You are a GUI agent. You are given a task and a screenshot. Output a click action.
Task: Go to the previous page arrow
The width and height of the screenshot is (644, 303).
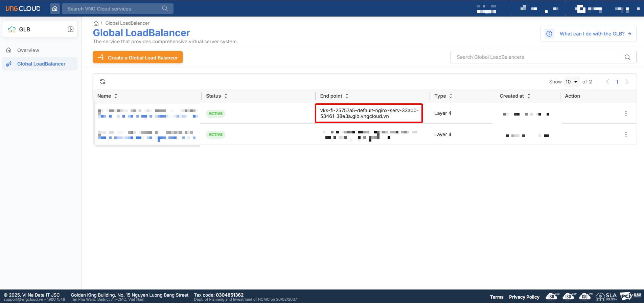pos(607,82)
